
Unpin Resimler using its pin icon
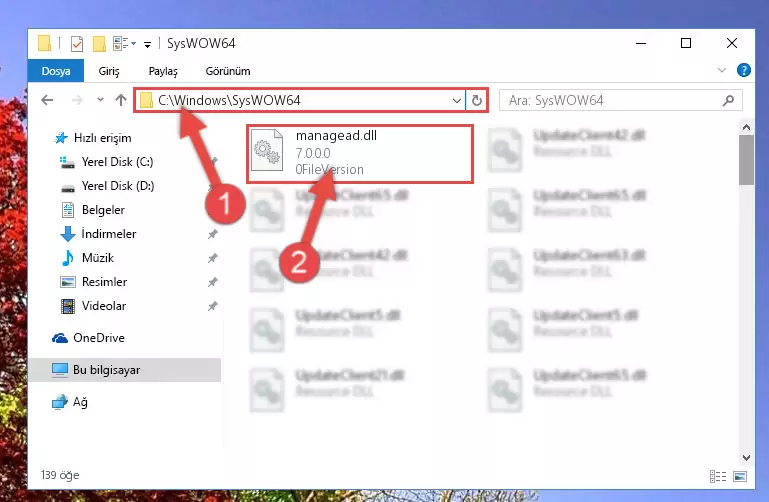[212, 282]
